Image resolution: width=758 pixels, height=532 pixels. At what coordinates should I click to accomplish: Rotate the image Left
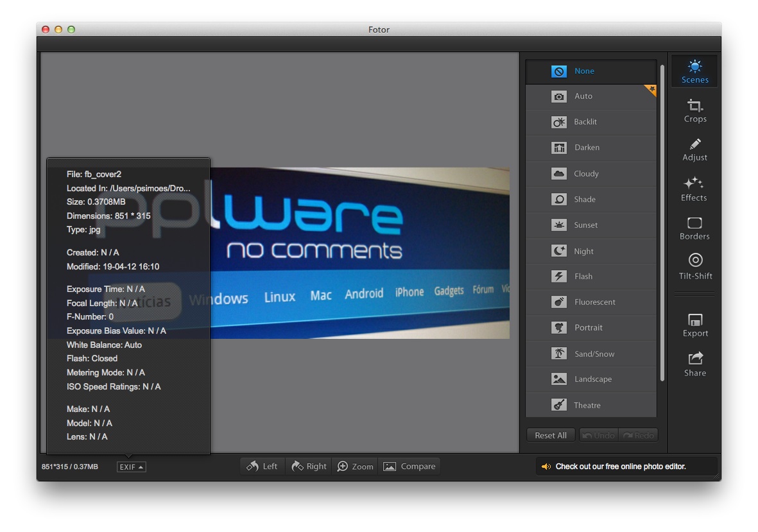coord(263,467)
